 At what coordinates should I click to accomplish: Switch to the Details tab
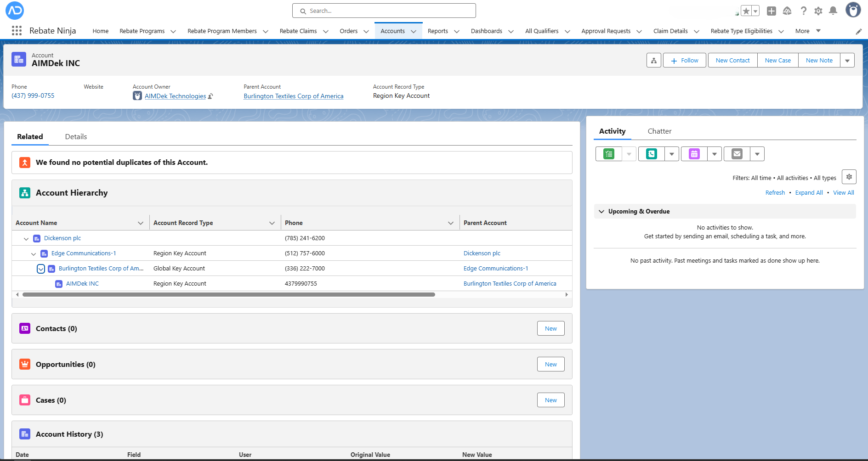coord(76,137)
